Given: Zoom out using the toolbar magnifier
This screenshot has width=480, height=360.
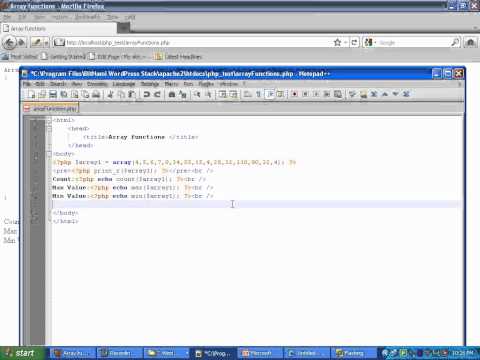Looking at the screenshot, I should pos(208,95).
